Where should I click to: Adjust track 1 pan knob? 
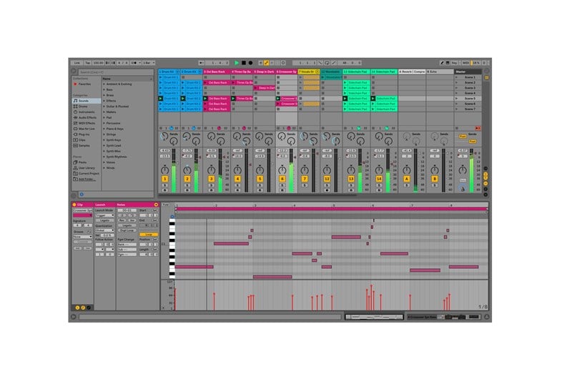click(x=165, y=170)
